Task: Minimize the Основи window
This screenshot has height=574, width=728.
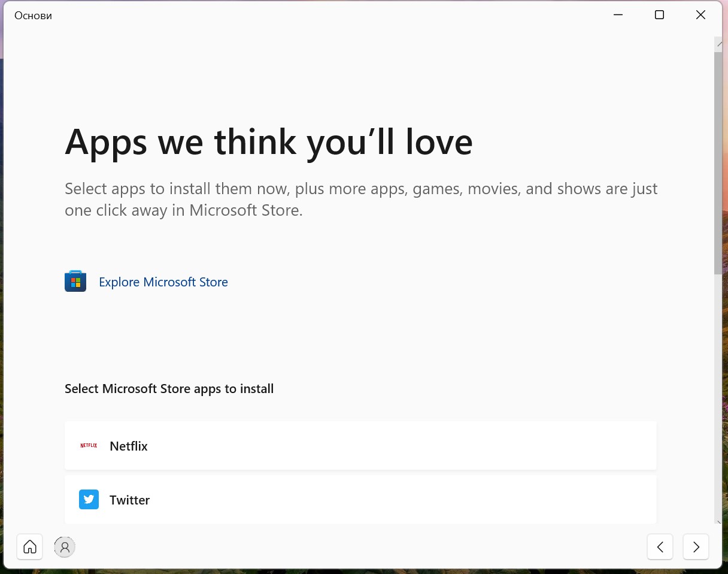Action: tap(618, 15)
